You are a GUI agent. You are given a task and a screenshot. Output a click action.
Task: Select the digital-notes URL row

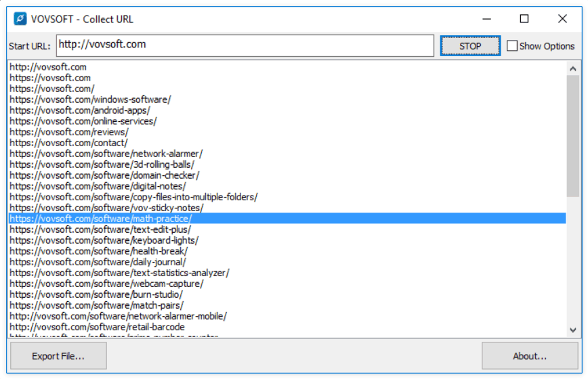pos(287,186)
